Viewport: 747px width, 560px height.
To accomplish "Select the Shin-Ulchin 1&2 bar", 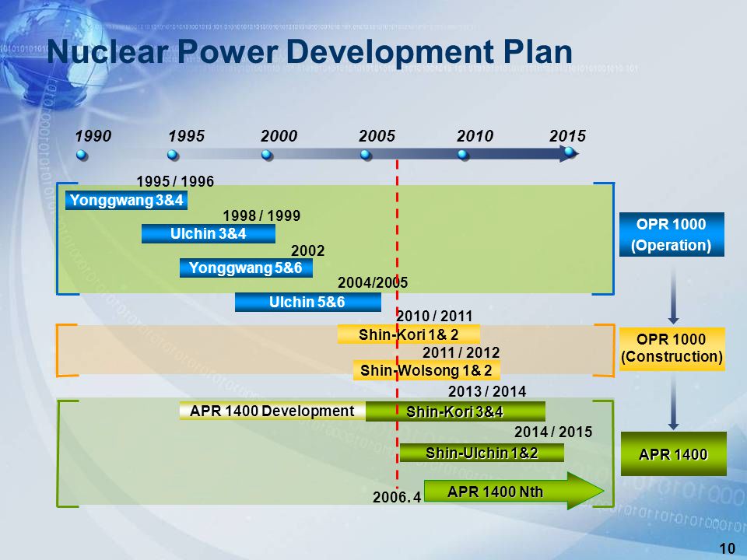I will (x=482, y=453).
